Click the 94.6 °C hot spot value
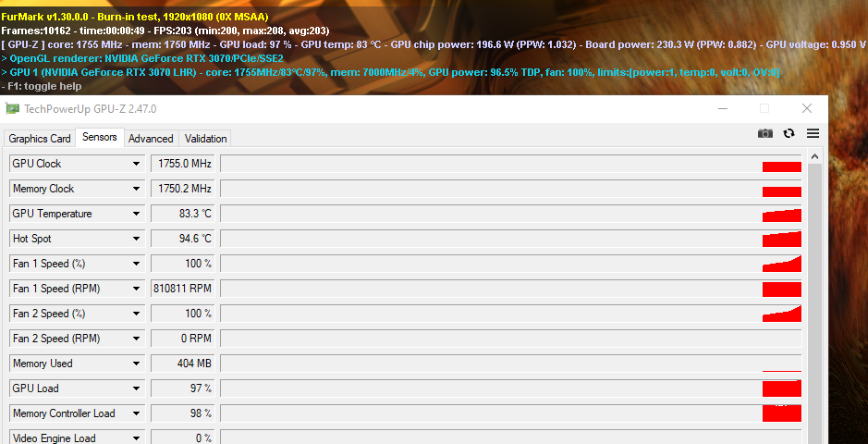The width and height of the screenshot is (868, 444). click(x=183, y=239)
